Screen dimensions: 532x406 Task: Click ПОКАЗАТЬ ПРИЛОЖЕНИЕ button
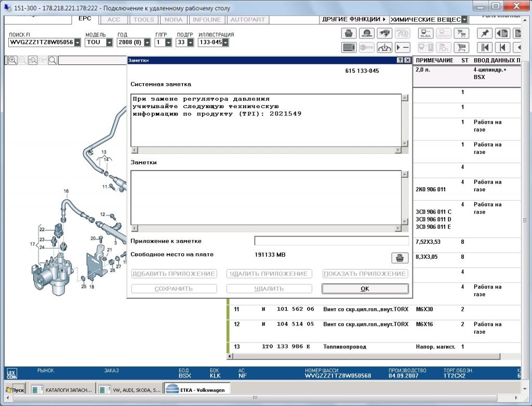coord(365,273)
